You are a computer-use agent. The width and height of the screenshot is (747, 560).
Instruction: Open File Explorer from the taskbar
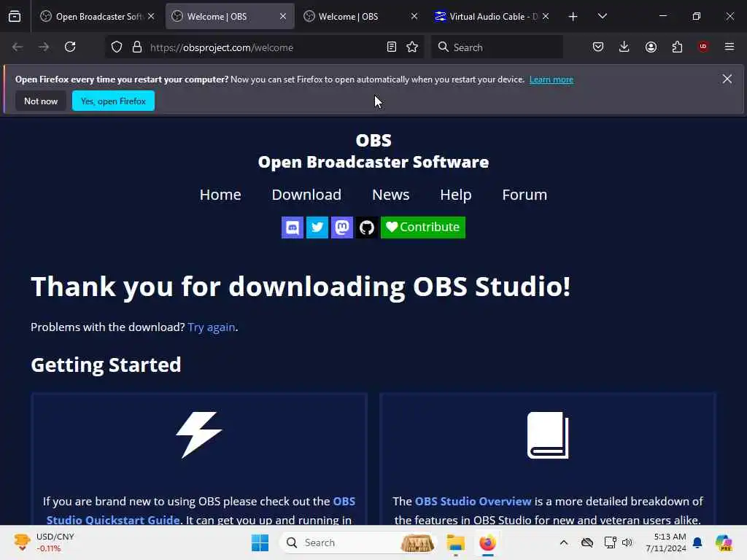tap(455, 542)
